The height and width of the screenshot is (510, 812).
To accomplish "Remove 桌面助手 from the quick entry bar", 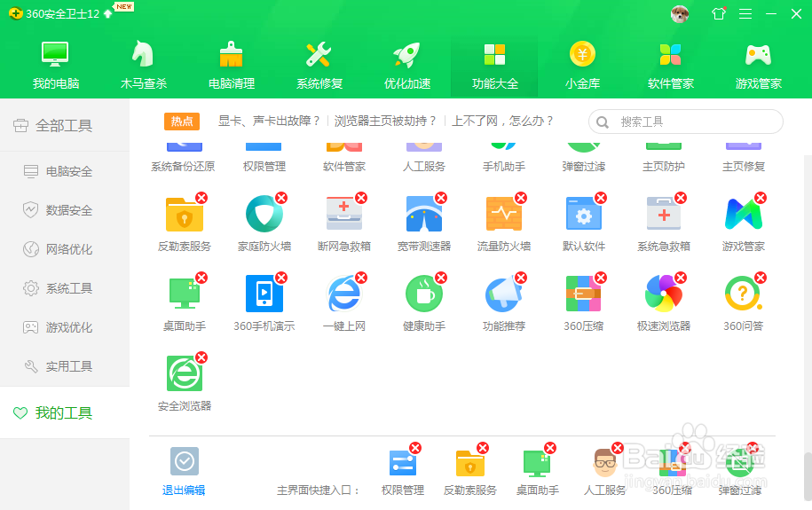I will tap(550, 448).
